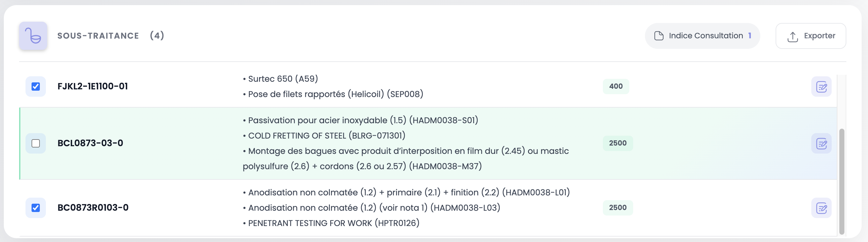
Task: Click the upload arrow icon in Exporter
Action: (x=792, y=36)
